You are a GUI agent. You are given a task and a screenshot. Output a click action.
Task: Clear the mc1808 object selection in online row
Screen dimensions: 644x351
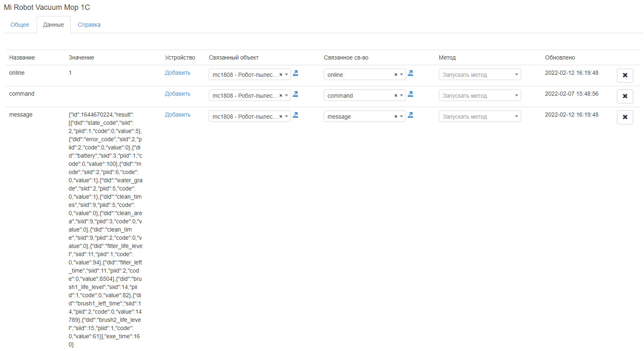pos(281,75)
